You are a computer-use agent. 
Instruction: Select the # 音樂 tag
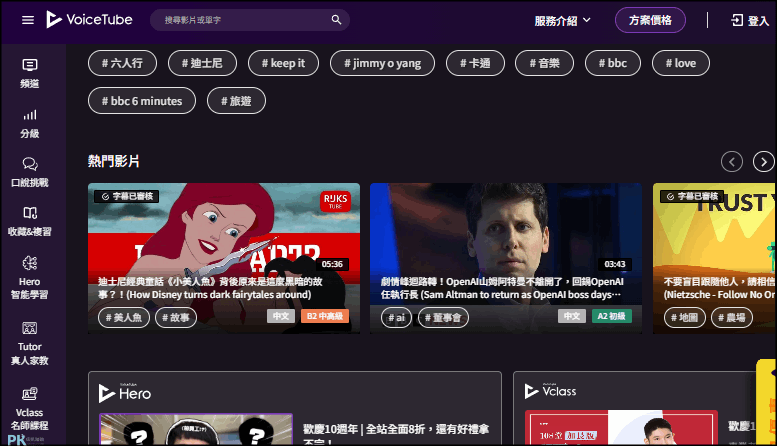545,63
